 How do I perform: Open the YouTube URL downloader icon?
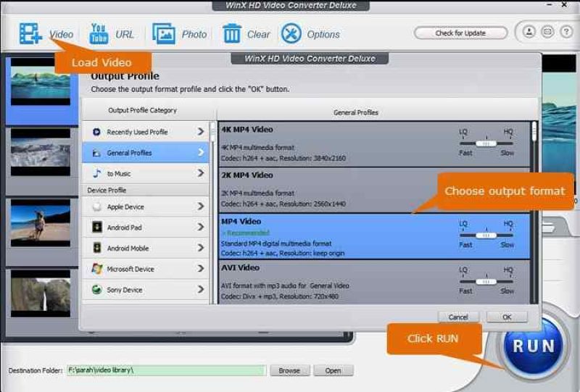click(x=99, y=34)
